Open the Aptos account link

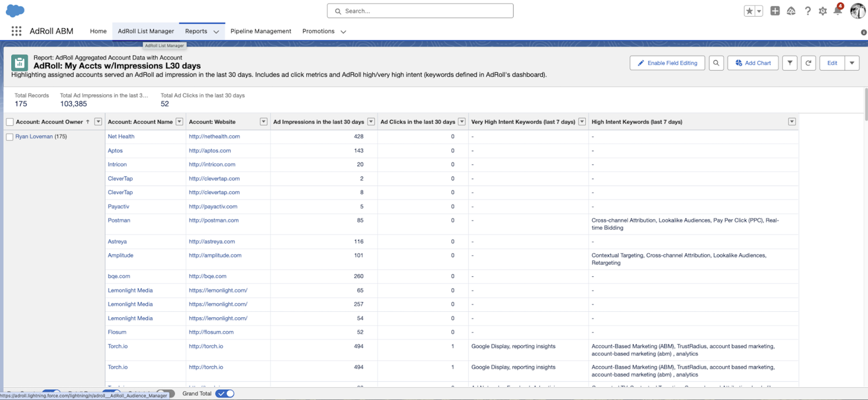tap(115, 150)
